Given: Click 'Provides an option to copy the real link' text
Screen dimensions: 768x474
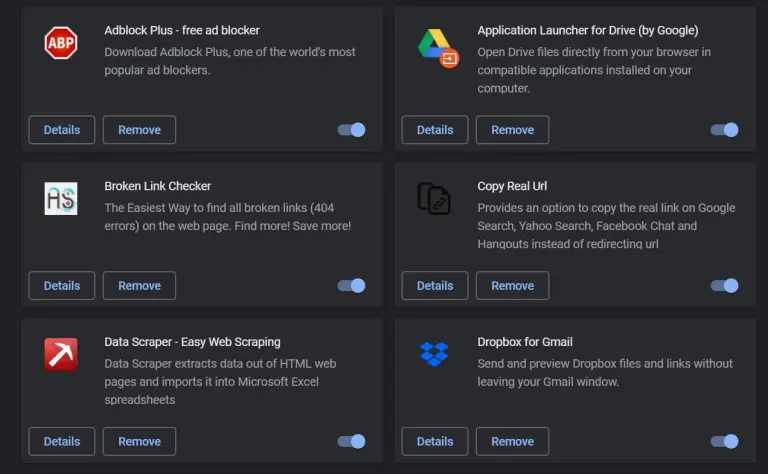Looking at the screenshot, I should (x=606, y=226).
